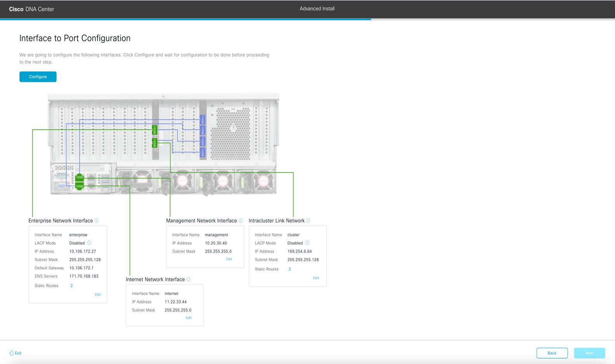
Task: Click the Exit icon at bottom left
Action: coord(11,353)
